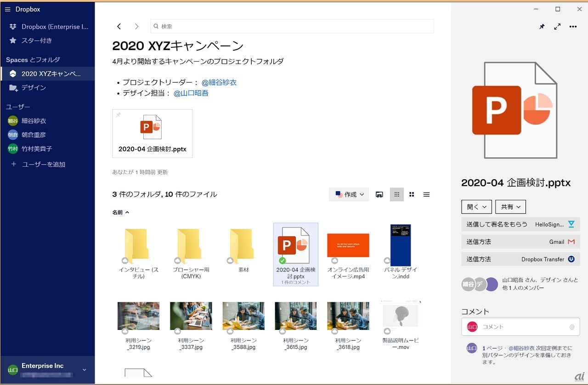Expand the 開く dropdown button
The image size is (588, 385).
pyautogui.click(x=476, y=207)
